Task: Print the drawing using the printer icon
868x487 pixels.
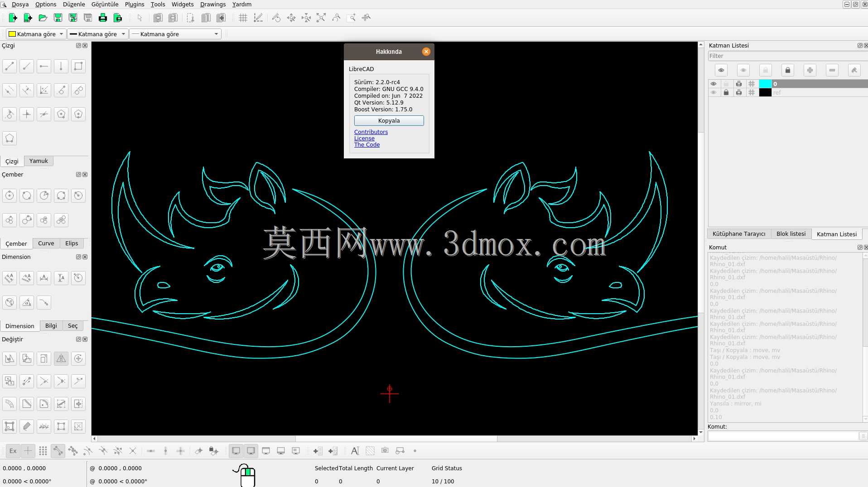Action: pos(102,18)
